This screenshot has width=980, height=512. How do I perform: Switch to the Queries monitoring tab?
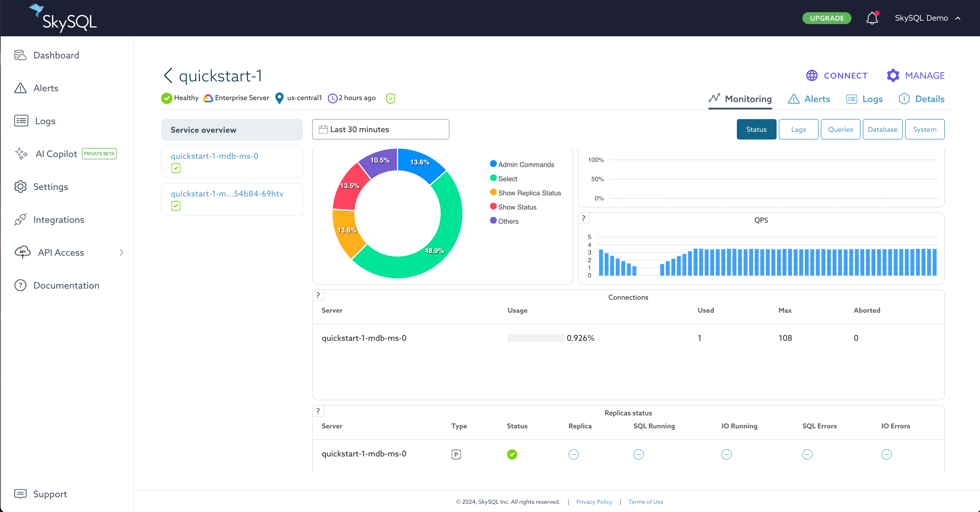840,129
